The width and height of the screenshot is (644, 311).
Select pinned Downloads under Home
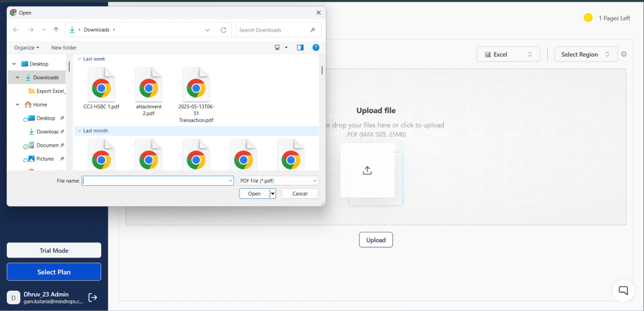click(45, 132)
